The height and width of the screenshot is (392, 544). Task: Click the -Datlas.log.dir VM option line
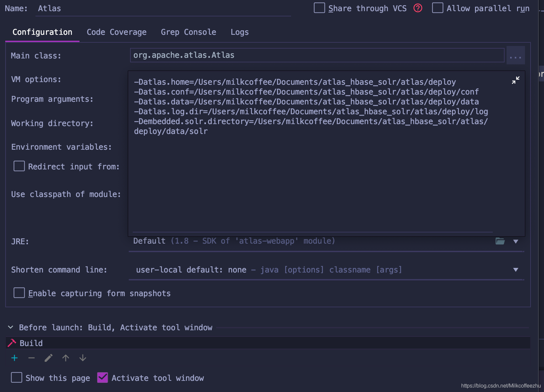[x=311, y=112]
